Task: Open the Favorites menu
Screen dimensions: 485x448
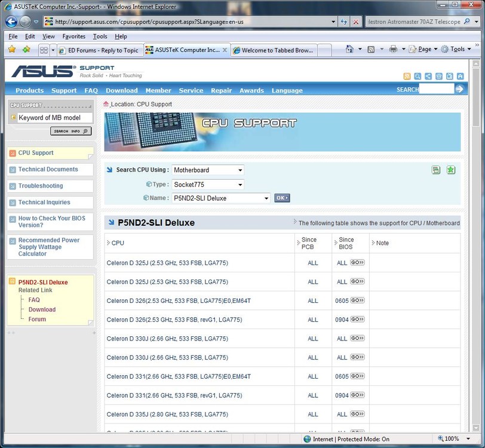Action: pos(73,36)
